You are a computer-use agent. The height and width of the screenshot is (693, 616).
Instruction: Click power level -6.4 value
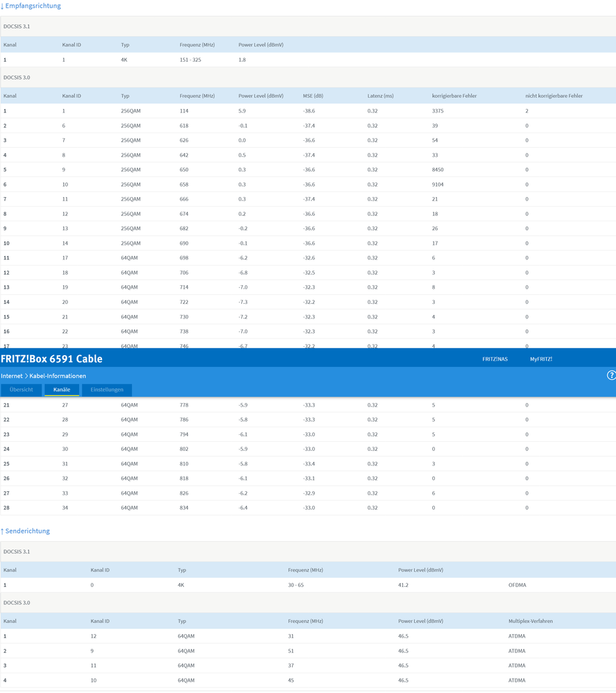pyautogui.click(x=243, y=508)
